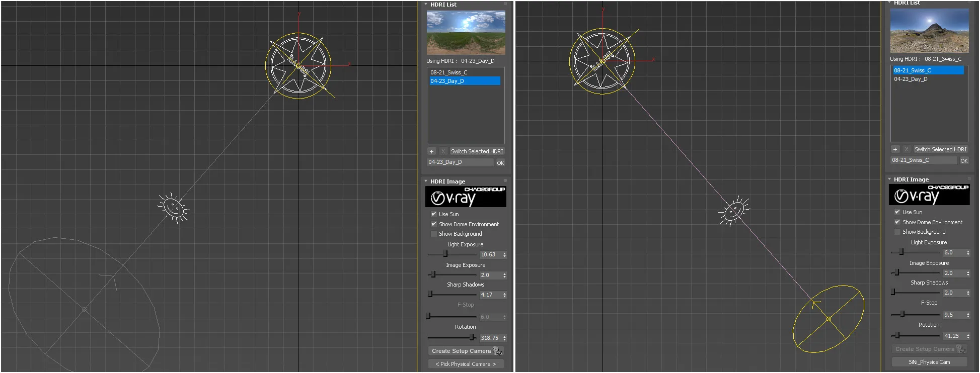
Task: Click OK next to 08-21_Swiss_C name field
Action: click(964, 161)
